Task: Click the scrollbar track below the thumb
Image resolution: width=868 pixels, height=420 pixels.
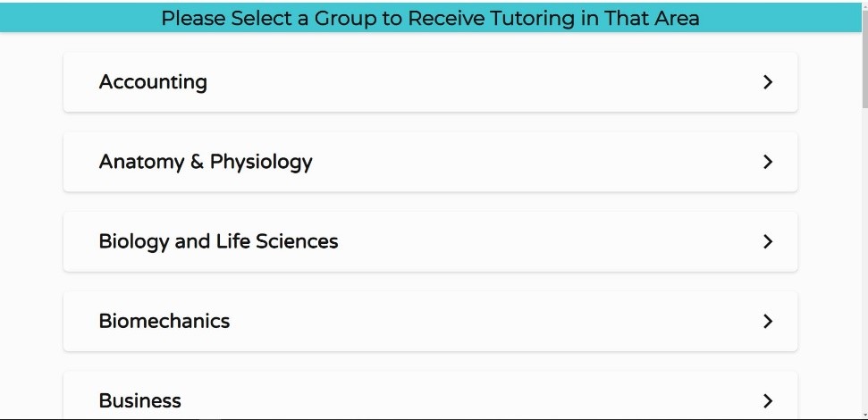Action: click(x=864, y=268)
